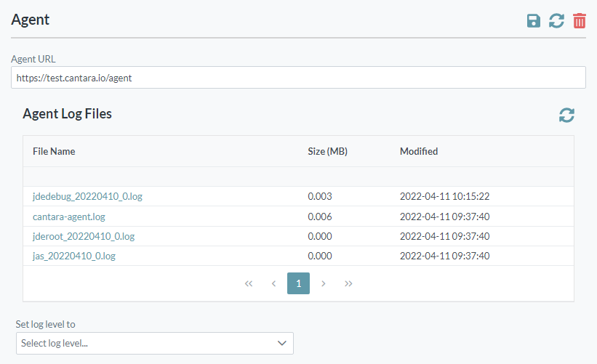Screen dimensions: 597x364
Task: Sort by the Size (MB) column header
Action: (x=327, y=151)
